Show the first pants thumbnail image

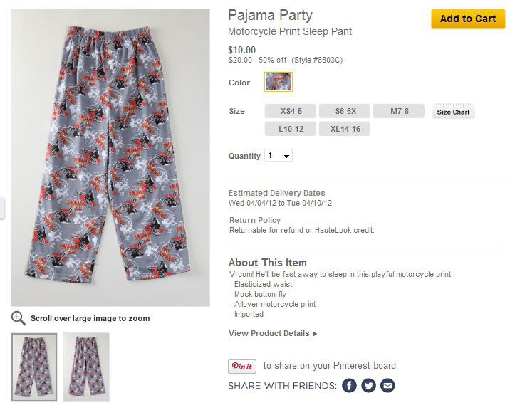click(34, 367)
